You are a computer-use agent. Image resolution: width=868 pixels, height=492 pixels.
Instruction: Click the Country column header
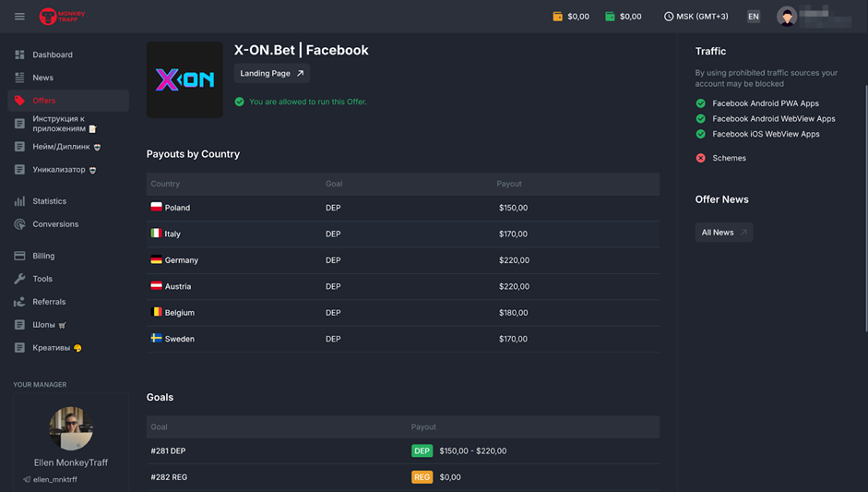pyautogui.click(x=165, y=184)
